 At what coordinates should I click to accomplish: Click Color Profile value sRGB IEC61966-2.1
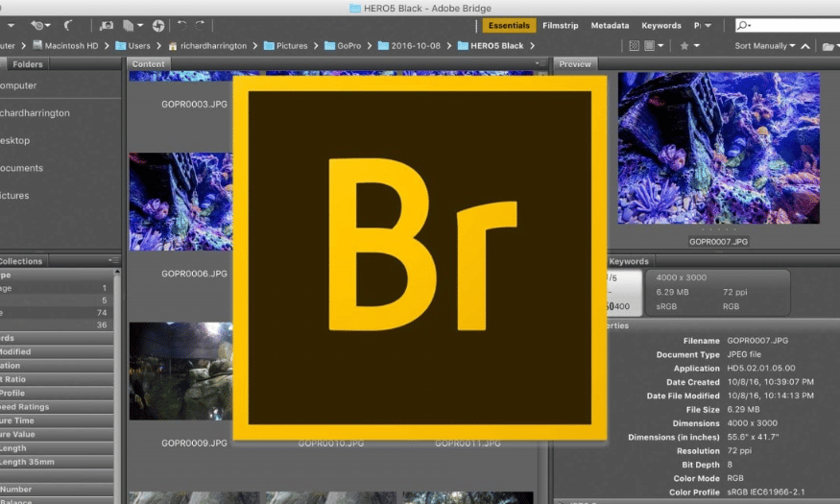pyautogui.click(x=765, y=492)
